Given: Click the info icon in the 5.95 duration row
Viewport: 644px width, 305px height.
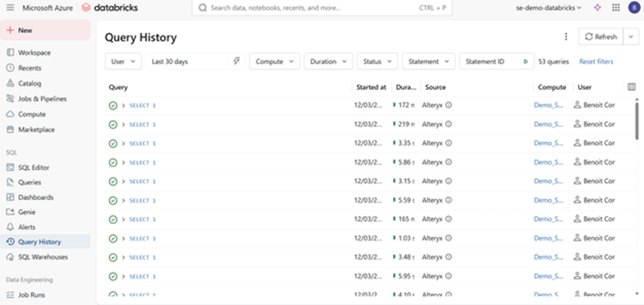Looking at the screenshot, I should [x=448, y=276].
